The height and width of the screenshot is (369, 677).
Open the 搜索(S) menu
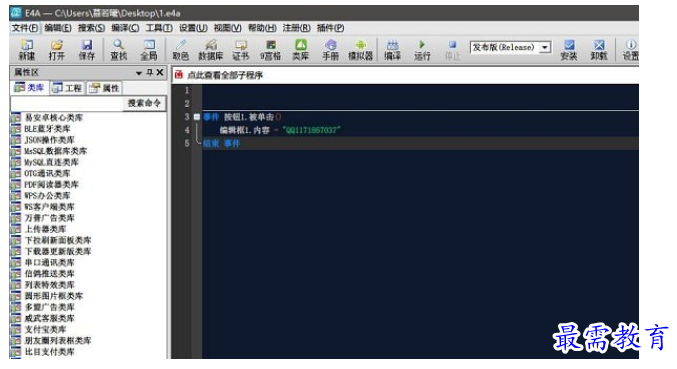(91, 28)
